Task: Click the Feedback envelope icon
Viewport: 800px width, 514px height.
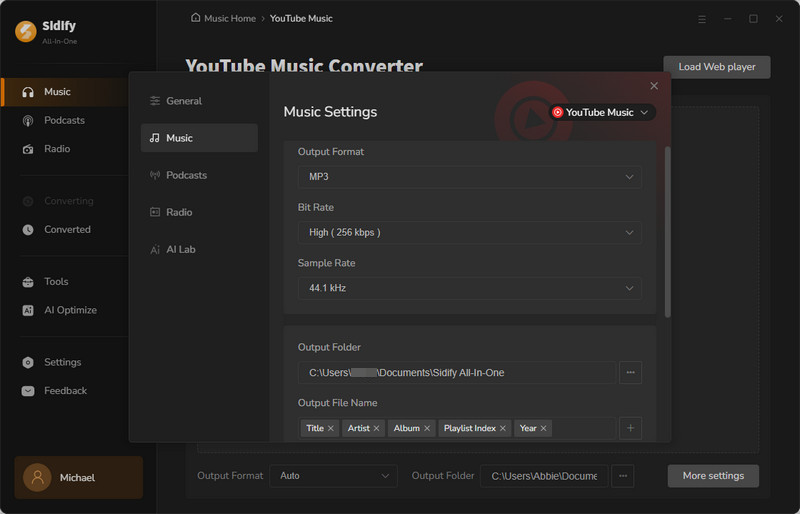Action: [x=28, y=391]
